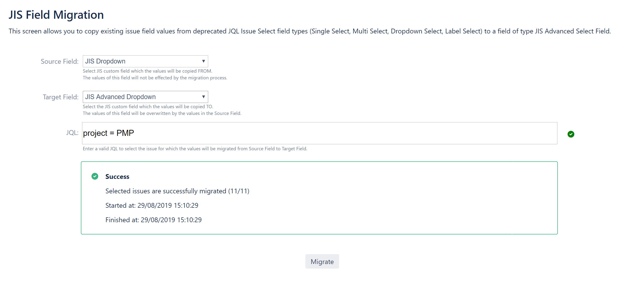Focus the JQL query input field
The width and height of the screenshot is (644, 296).
click(x=319, y=133)
